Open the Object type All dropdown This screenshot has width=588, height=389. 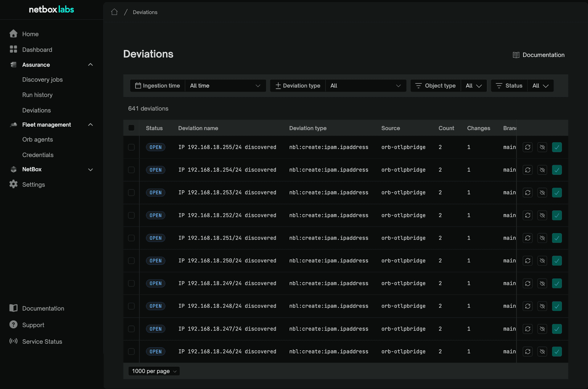click(474, 86)
